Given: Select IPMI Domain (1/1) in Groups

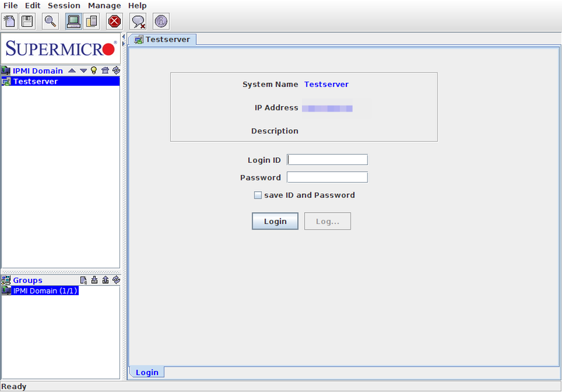Looking at the screenshot, I should [40, 291].
